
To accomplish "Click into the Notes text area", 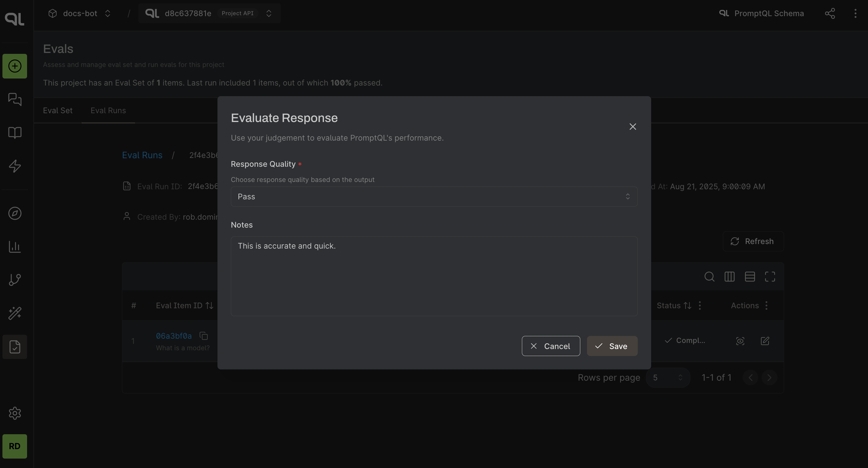I will [x=434, y=276].
